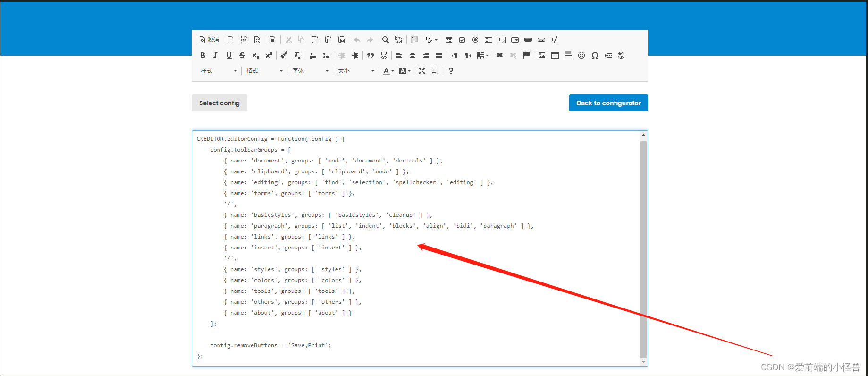This screenshot has height=376, width=868.
Task: Click the Insert Image icon
Action: [542, 55]
